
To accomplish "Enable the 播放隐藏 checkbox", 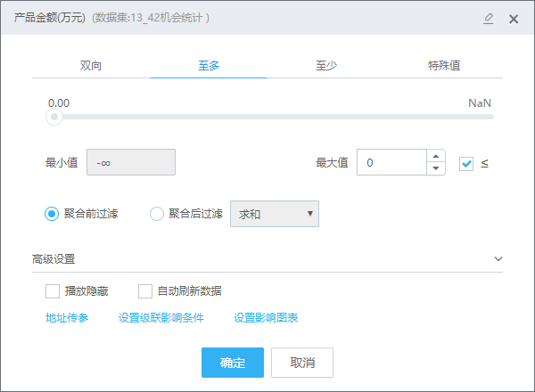I will (x=53, y=291).
